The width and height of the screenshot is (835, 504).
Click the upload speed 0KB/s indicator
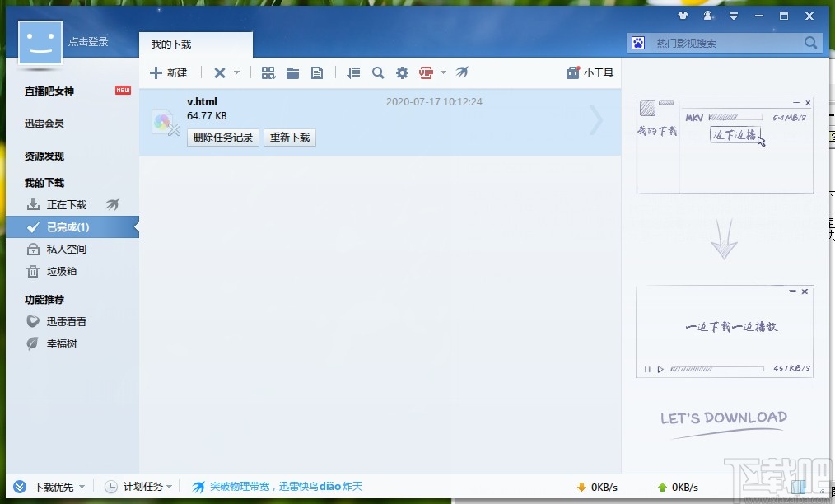click(x=678, y=487)
